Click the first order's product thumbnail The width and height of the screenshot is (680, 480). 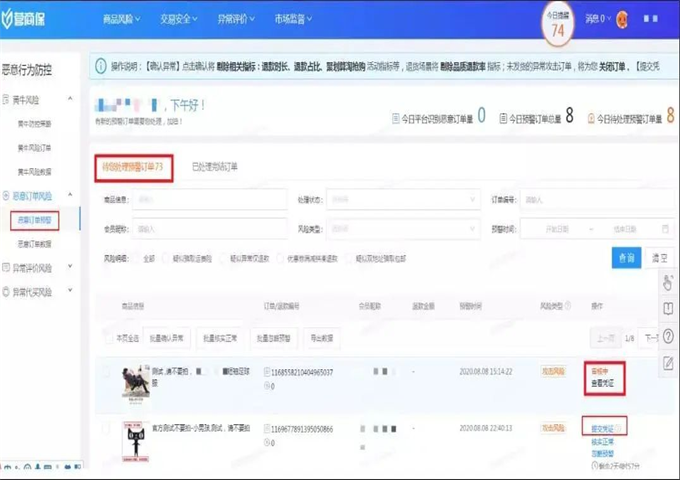click(136, 384)
